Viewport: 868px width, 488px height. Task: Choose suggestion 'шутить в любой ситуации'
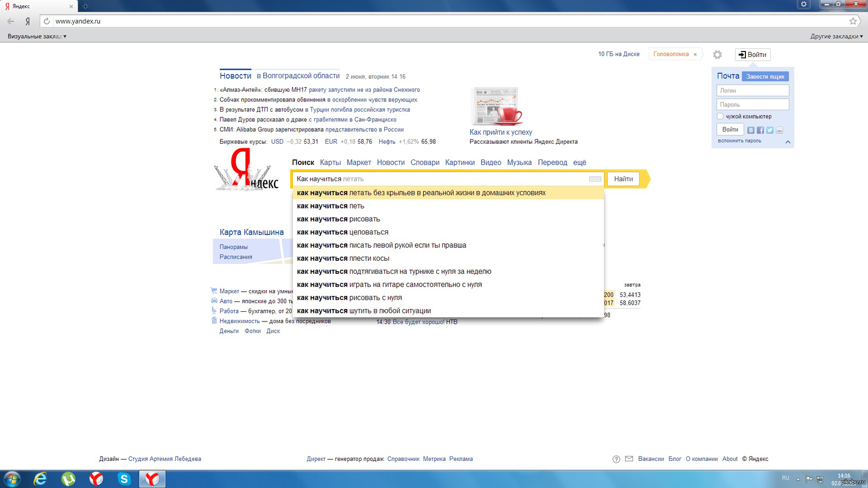448,311
